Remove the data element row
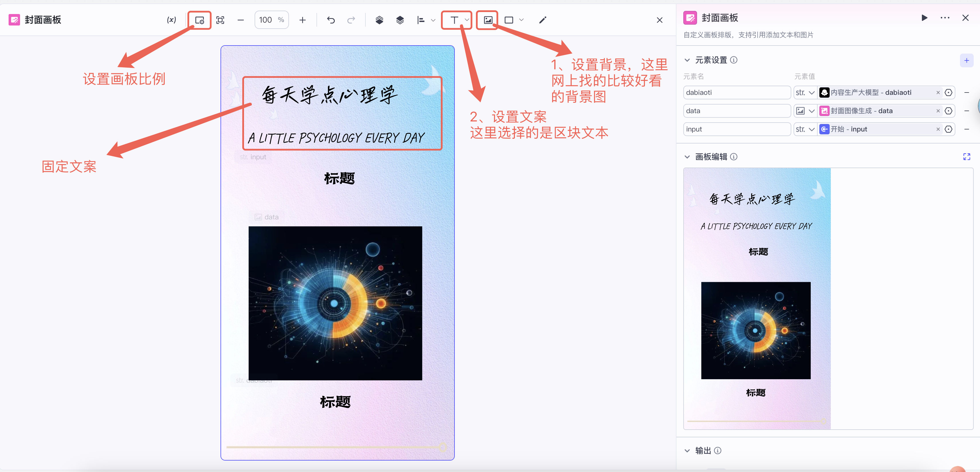 pyautogui.click(x=966, y=111)
